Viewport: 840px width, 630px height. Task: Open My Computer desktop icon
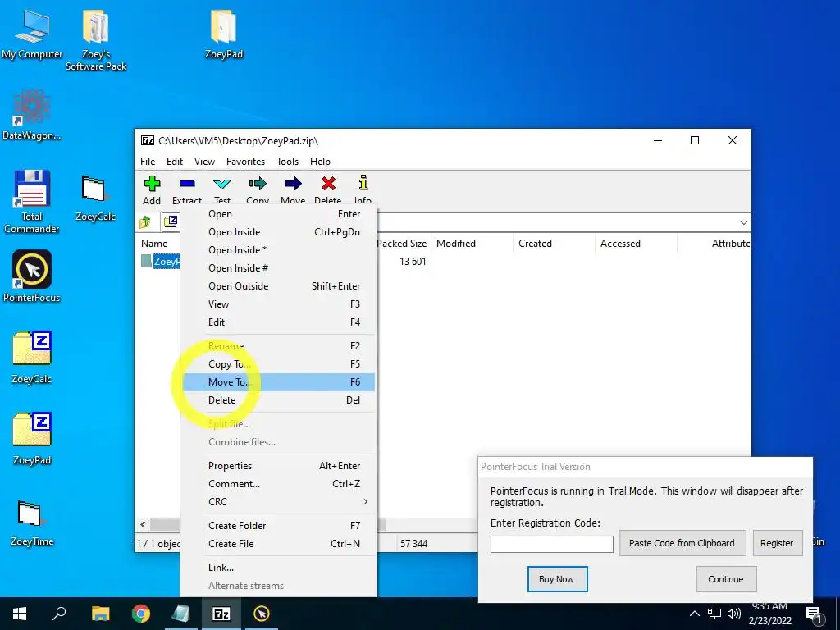(32, 35)
